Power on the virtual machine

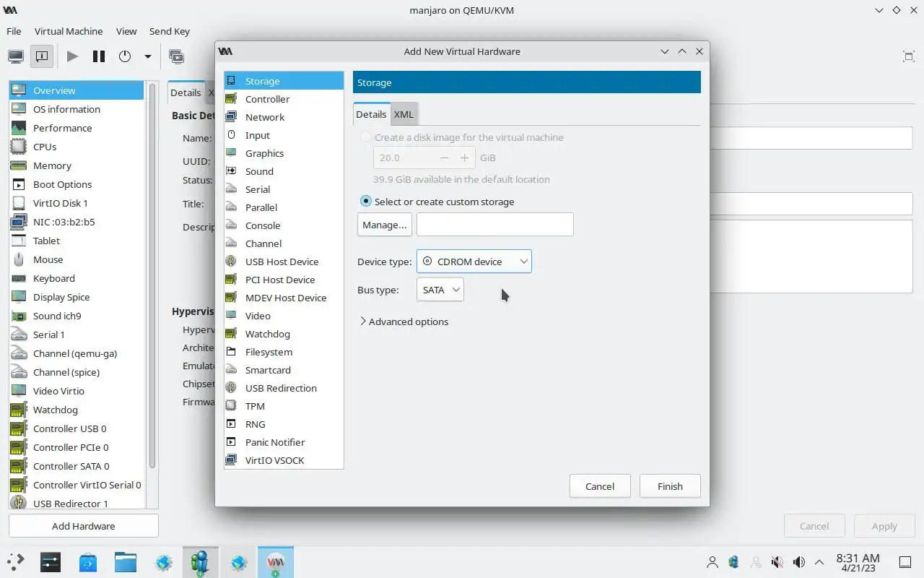[72, 56]
